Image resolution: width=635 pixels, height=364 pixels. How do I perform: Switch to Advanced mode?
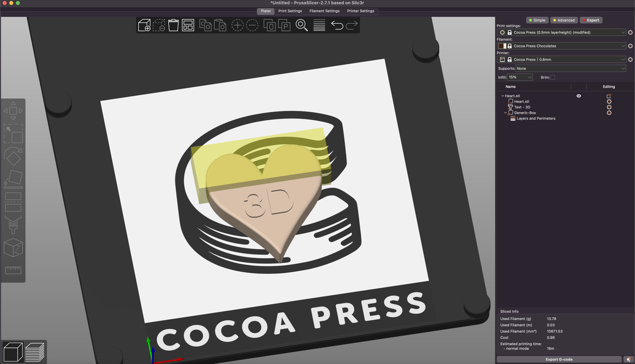click(x=564, y=20)
